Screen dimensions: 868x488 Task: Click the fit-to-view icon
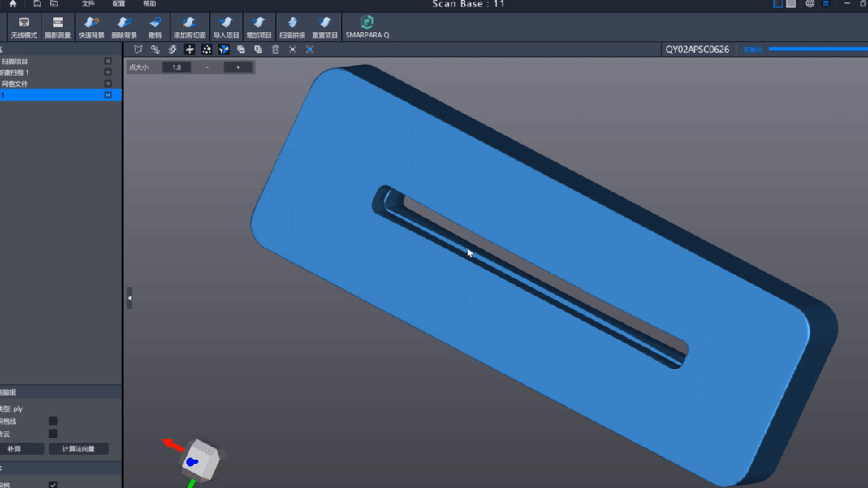292,49
